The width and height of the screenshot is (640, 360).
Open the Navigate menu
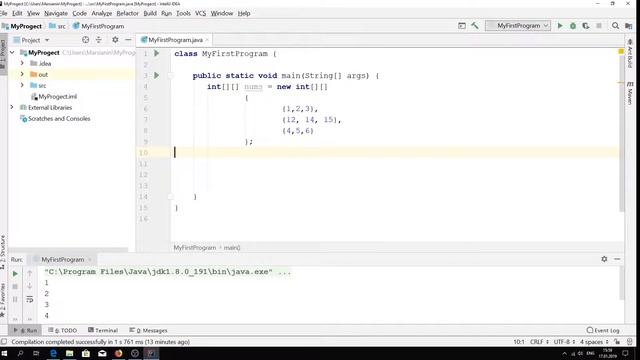56,13
